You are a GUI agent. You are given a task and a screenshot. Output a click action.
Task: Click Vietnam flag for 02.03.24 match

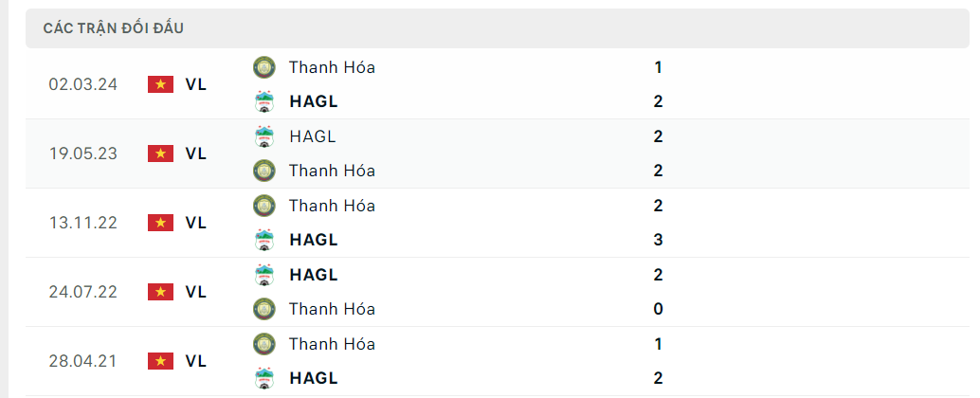[160, 84]
